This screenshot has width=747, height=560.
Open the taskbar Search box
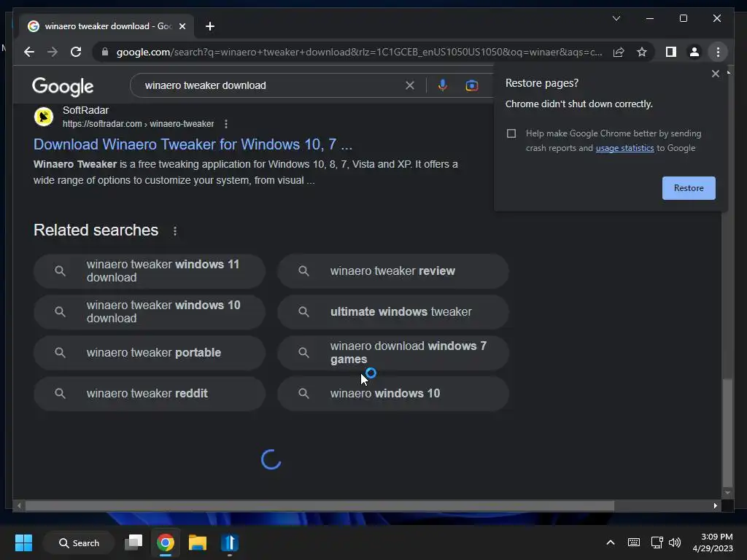[x=79, y=542]
